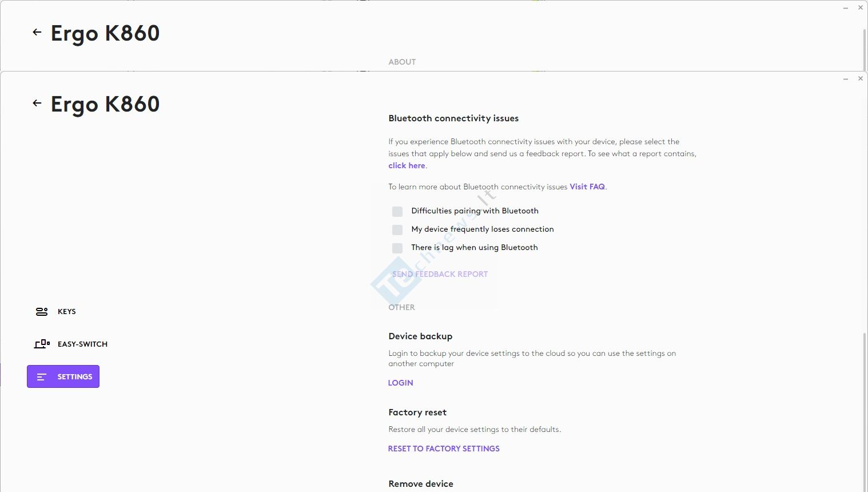
Task: Click the Remove device heading
Action: [x=421, y=484]
